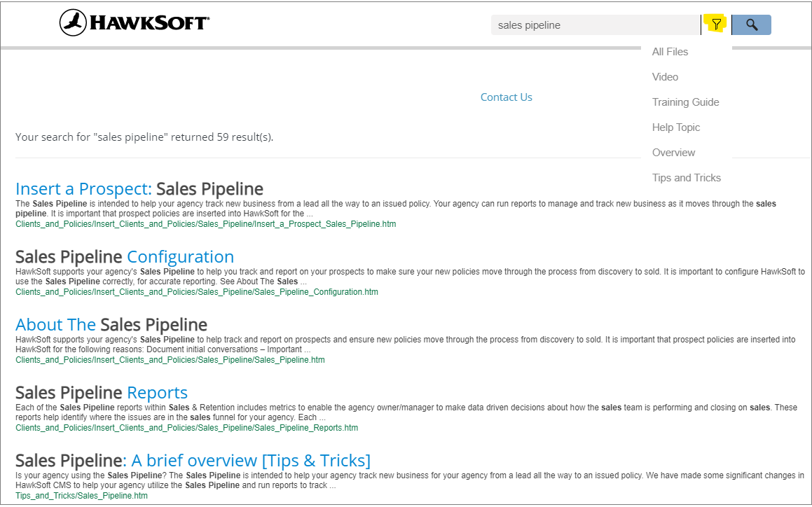The height and width of the screenshot is (507, 812).
Task: Click the Sales_Pipeline_Reports.htm URL link
Action: 186,427
